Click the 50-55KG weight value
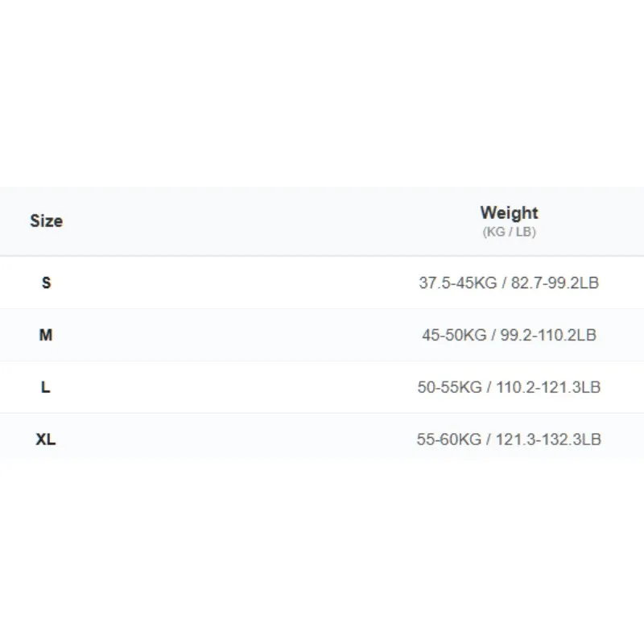Screen dimensions: 644x644 [450, 387]
